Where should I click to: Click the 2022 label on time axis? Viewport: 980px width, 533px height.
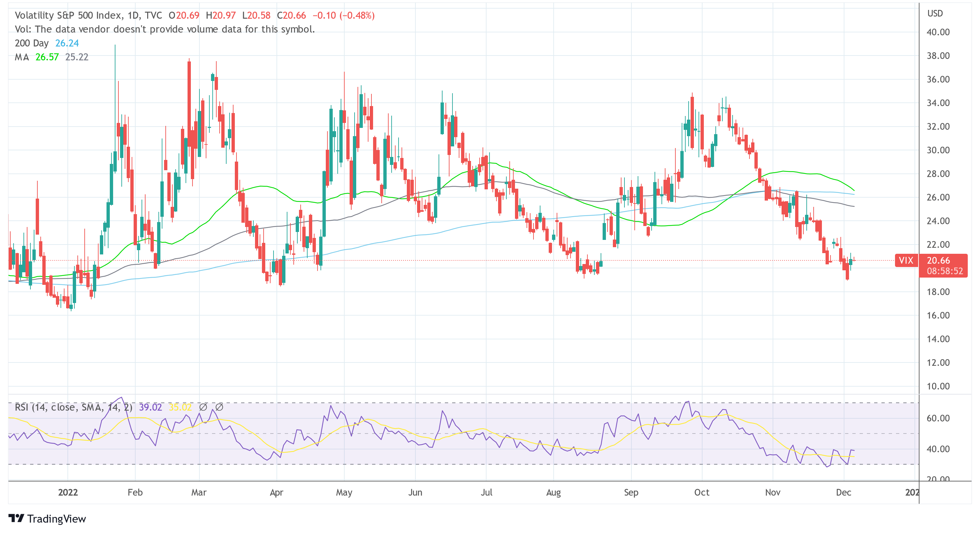pyautogui.click(x=68, y=492)
